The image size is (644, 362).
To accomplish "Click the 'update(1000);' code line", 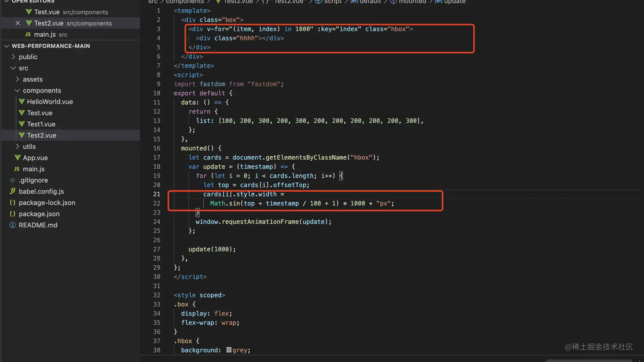I will (x=212, y=249).
